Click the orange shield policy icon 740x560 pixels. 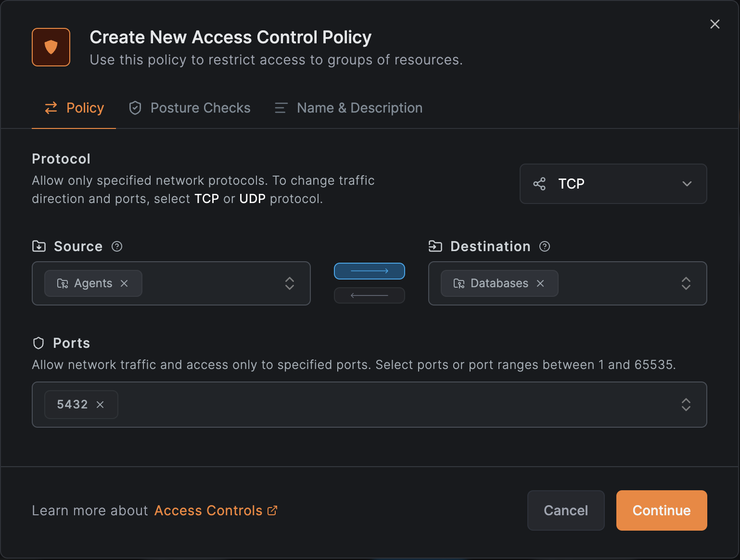coord(51,47)
